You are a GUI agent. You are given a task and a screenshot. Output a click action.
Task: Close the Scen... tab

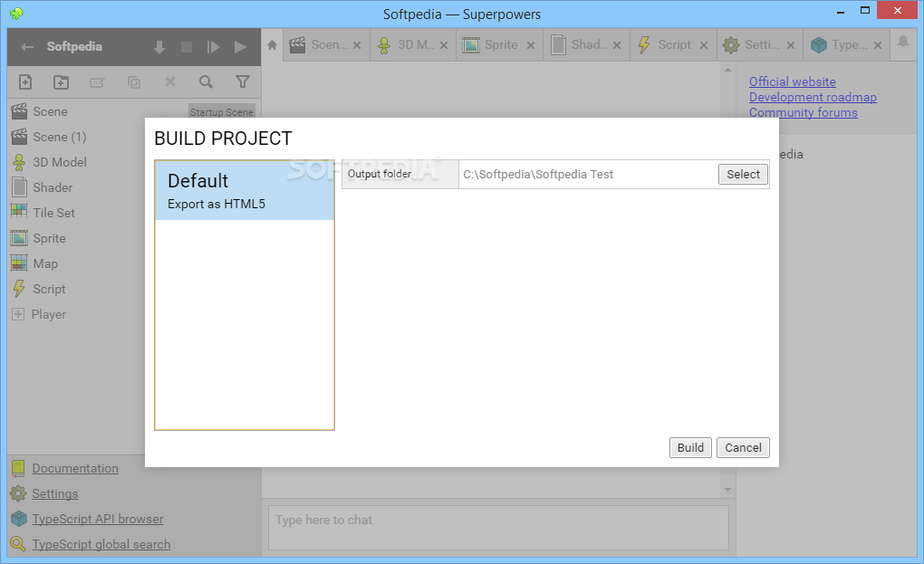[x=357, y=45]
